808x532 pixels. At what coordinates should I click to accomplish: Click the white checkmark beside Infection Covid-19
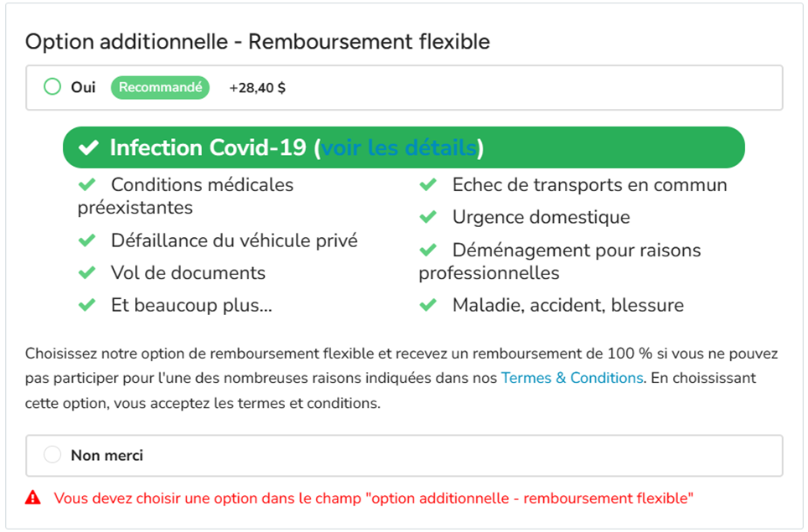coord(88,147)
